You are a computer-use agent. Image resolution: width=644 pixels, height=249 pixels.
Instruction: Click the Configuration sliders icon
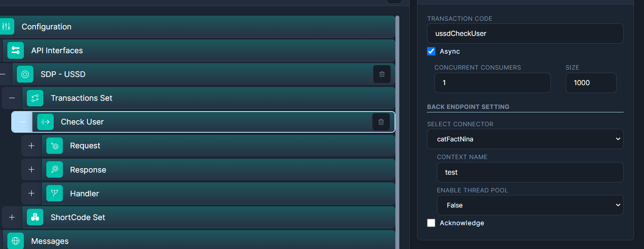[x=6, y=26]
